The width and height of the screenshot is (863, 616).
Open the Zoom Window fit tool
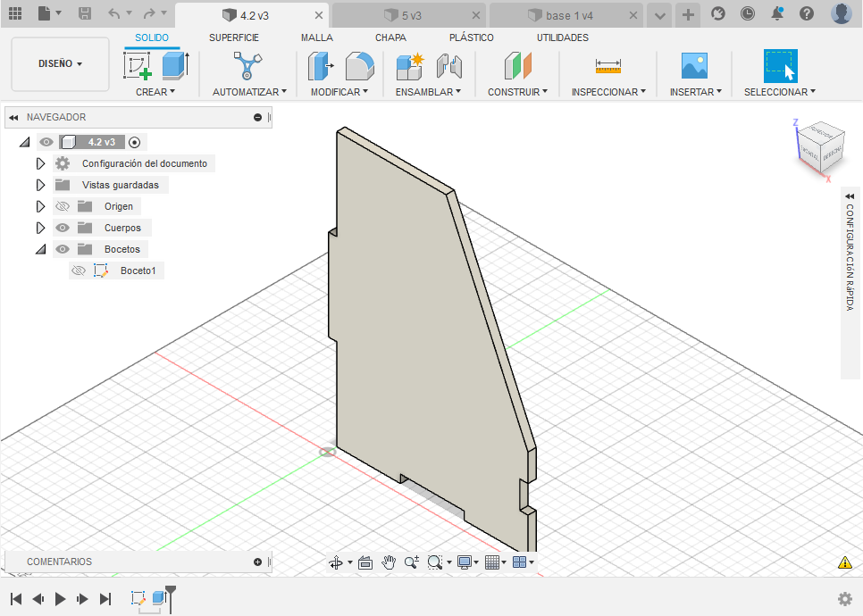[435, 562]
